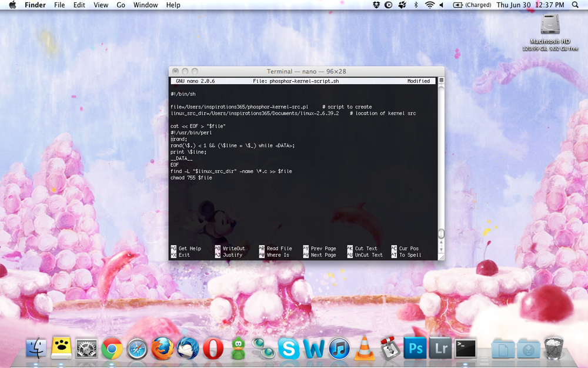Image resolution: width=588 pixels, height=368 pixels.
Task: Open the Downloads folder stack in dock
Action: 529,349
